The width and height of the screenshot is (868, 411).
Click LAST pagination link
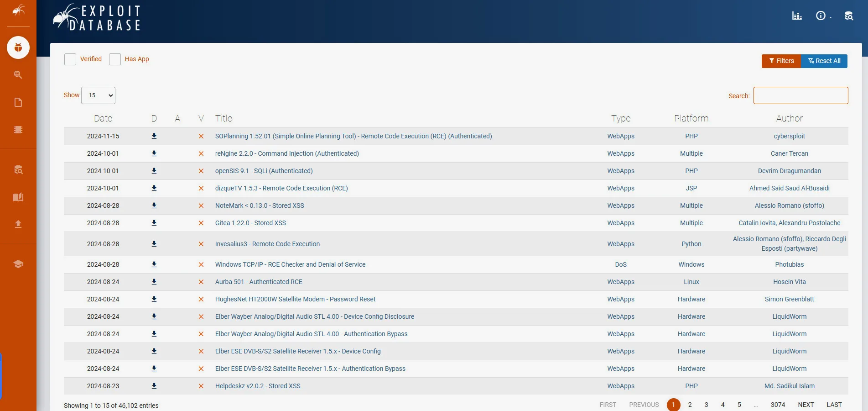pos(834,405)
